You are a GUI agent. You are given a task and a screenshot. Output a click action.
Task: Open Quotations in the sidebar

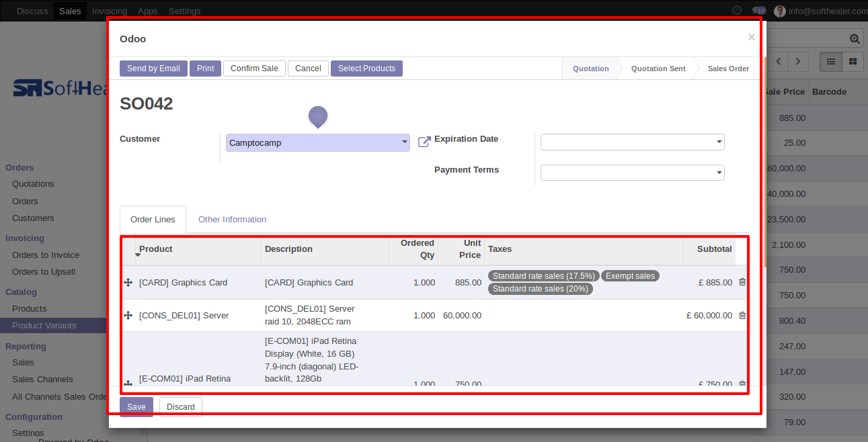(x=33, y=184)
